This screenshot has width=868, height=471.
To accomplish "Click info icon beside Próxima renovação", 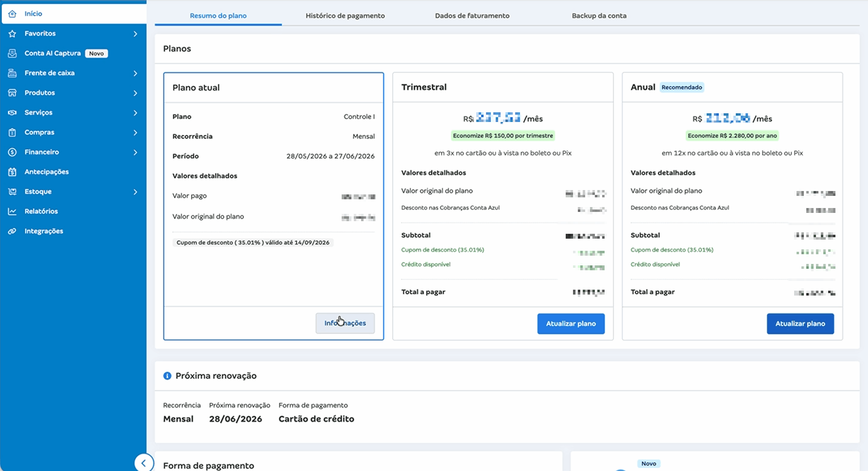I will click(167, 376).
